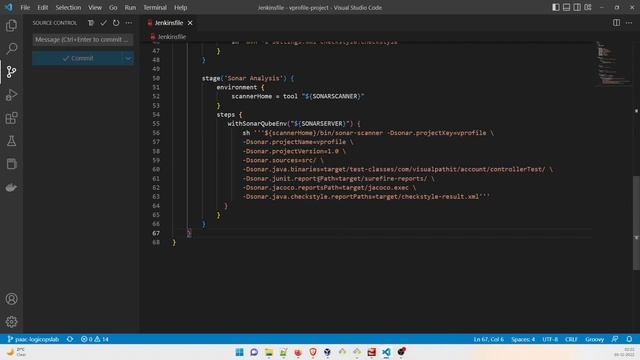Click -Dsonar.sources=src/ line
Viewport: 640px width, 360px height.
[283, 160]
